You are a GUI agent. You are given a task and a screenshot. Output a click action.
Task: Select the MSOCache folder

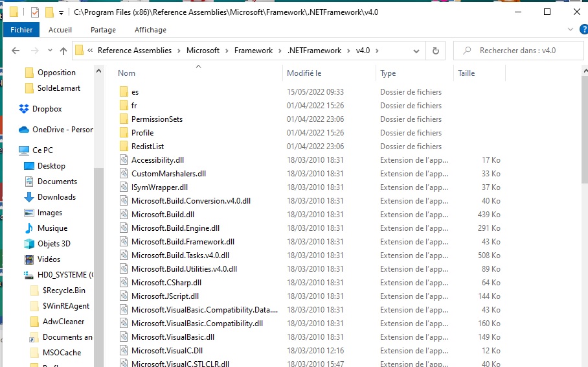(x=62, y=353)
